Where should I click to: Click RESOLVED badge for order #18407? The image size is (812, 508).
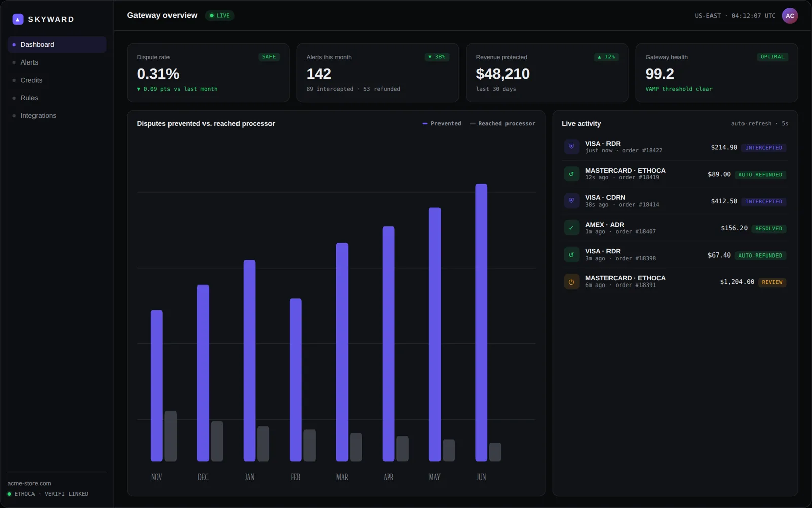(769, 229)
